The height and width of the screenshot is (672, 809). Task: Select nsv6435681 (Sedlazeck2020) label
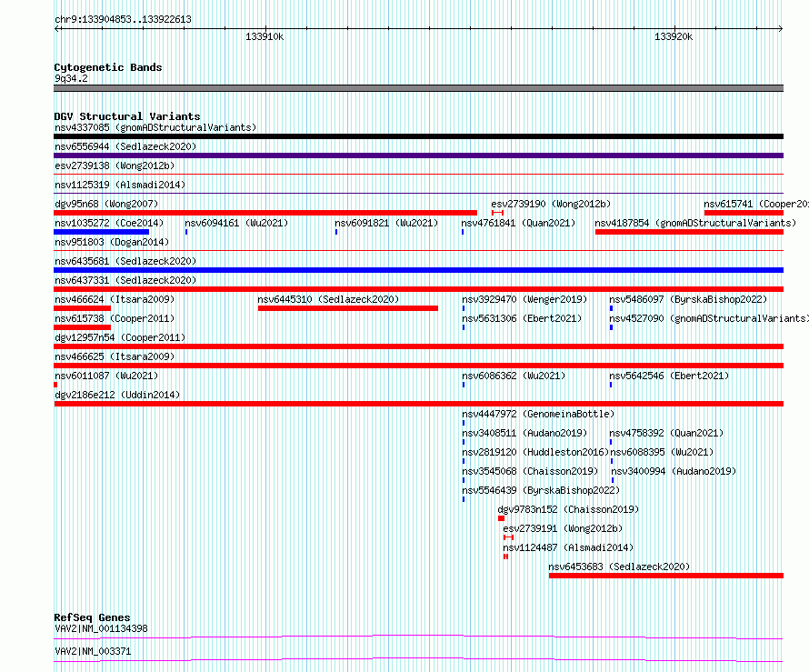[125, 261]
